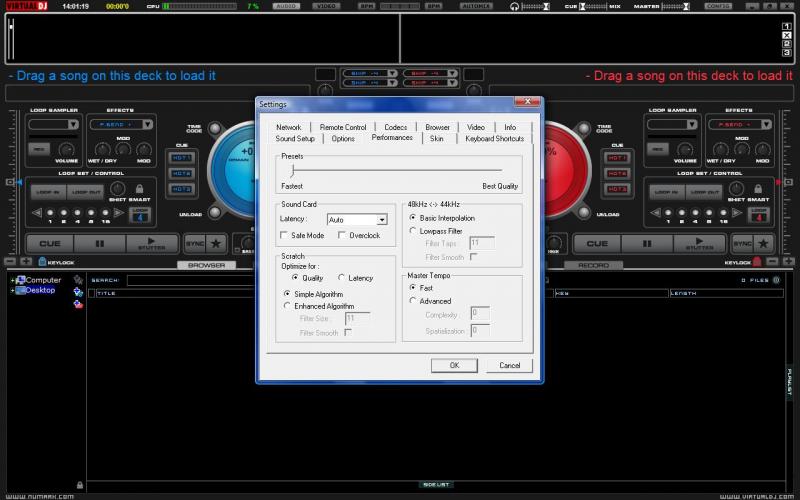Click the waveform view 1 button
The image size is (800, 500).
click(x=786, y=27)
